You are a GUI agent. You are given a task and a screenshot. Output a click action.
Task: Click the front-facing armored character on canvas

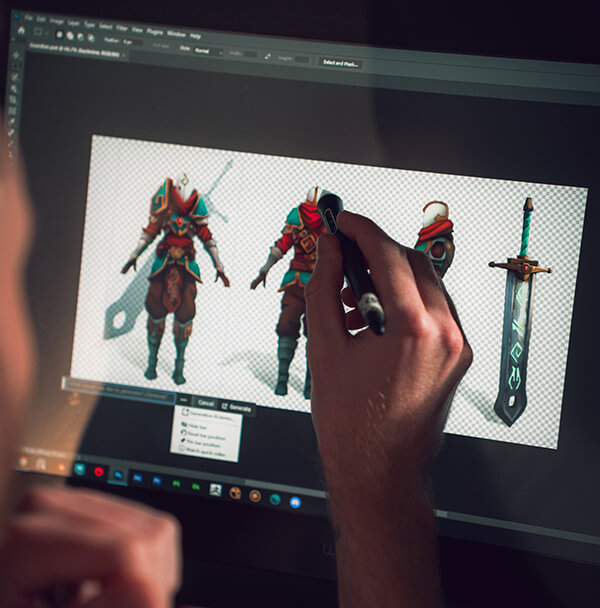click(175, 278)
